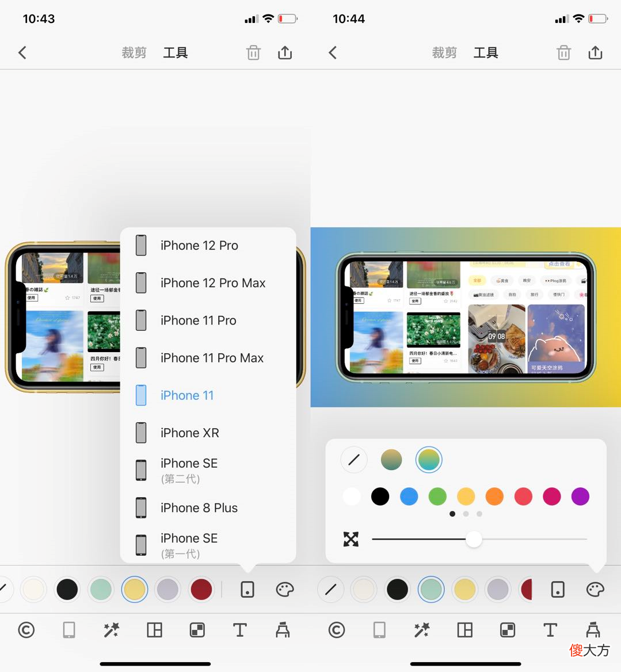Tap the back arrow in left screen

coord(22,53)
